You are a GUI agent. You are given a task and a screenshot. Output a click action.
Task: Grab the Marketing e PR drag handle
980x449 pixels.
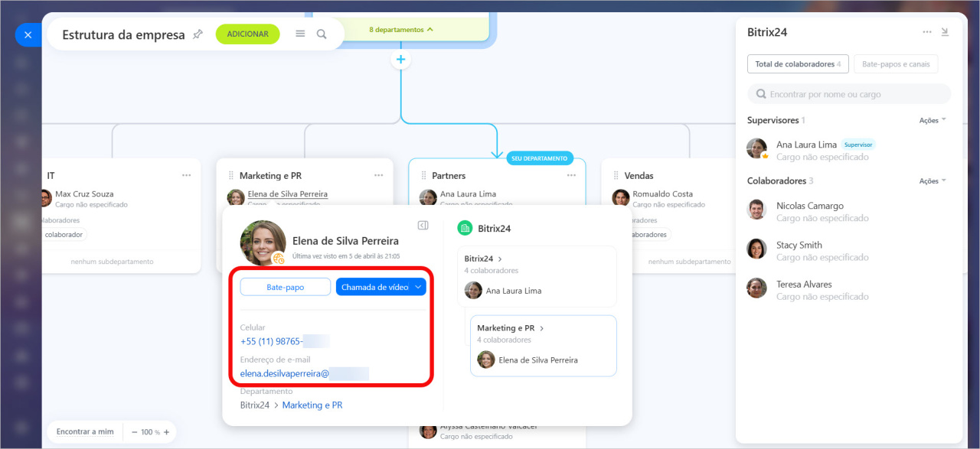pyautogui.click(x=231, y=176)
